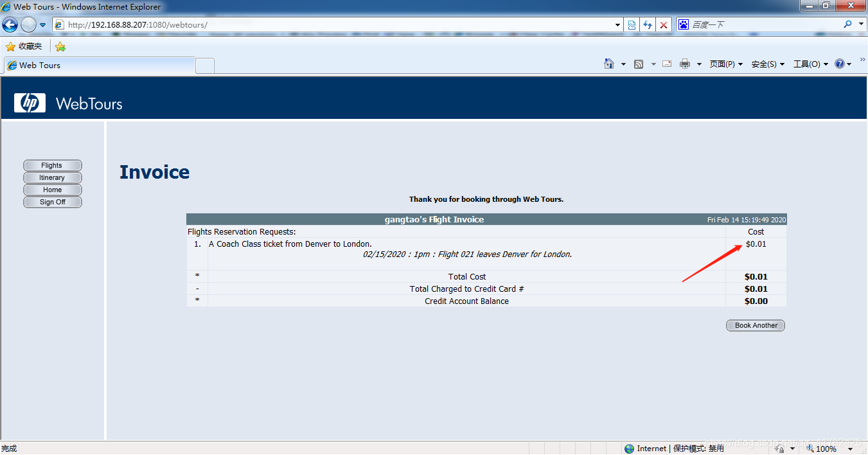Screen dimensions: 868x455
Task: Click the Internet zone globe in status bar
Action: [630, 449]
